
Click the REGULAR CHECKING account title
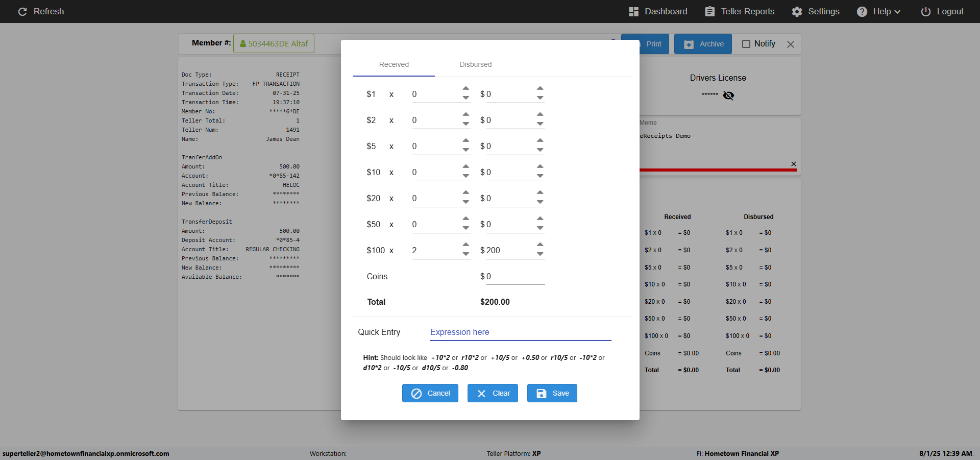coord(273,249)
